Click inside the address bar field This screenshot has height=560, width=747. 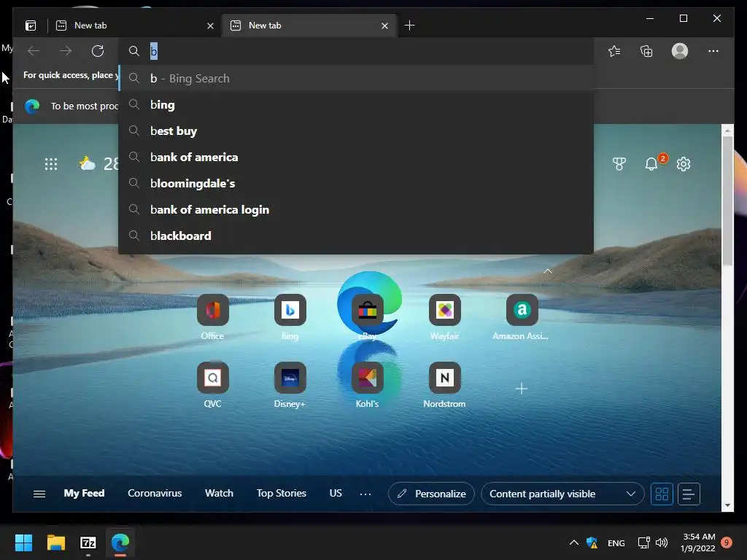(356, 51)
